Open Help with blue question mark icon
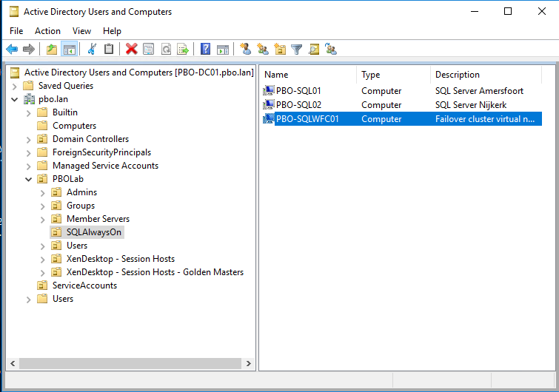This screenshot has width=559, height=392. pos(205,49)
